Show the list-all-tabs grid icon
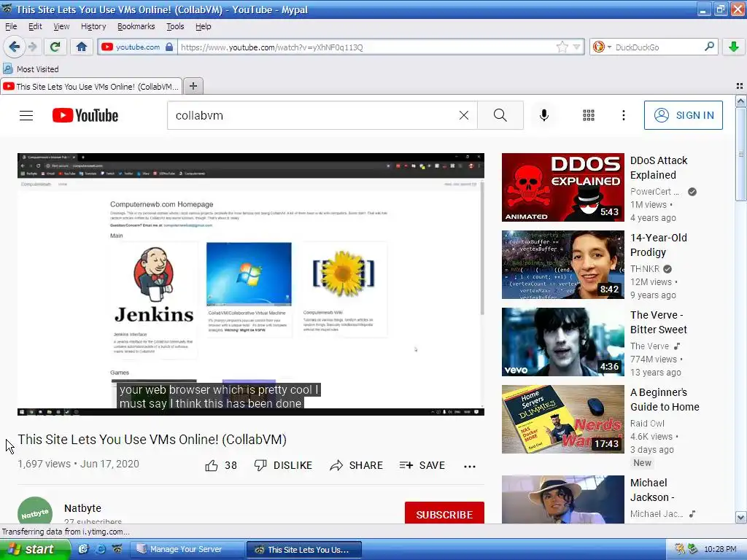 [740, 86]
